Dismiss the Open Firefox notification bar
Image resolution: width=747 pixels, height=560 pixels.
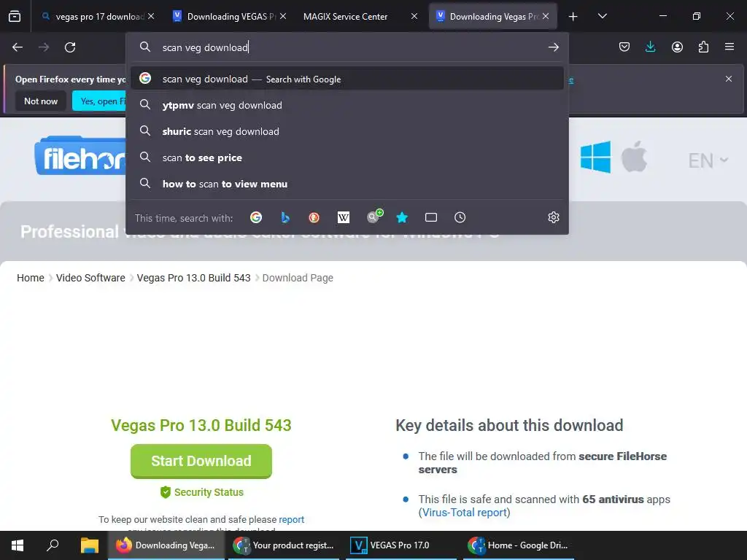(729, 79)
